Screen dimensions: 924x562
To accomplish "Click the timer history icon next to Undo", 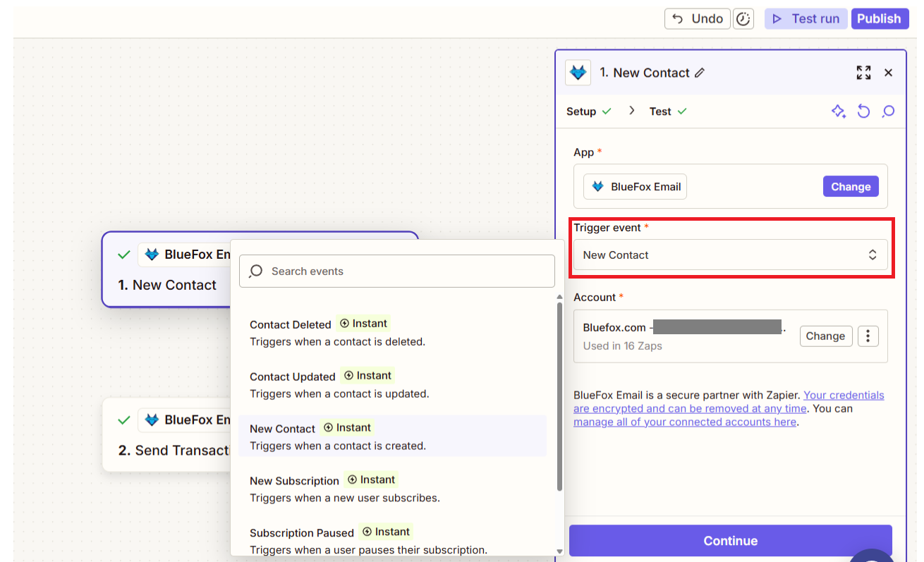I will click(x=744, y=18).
